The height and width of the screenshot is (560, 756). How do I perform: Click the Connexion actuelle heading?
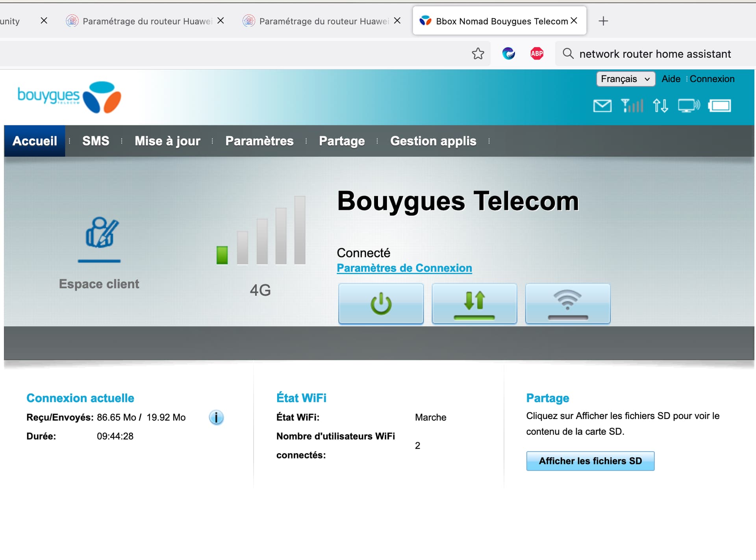point(80,398)
